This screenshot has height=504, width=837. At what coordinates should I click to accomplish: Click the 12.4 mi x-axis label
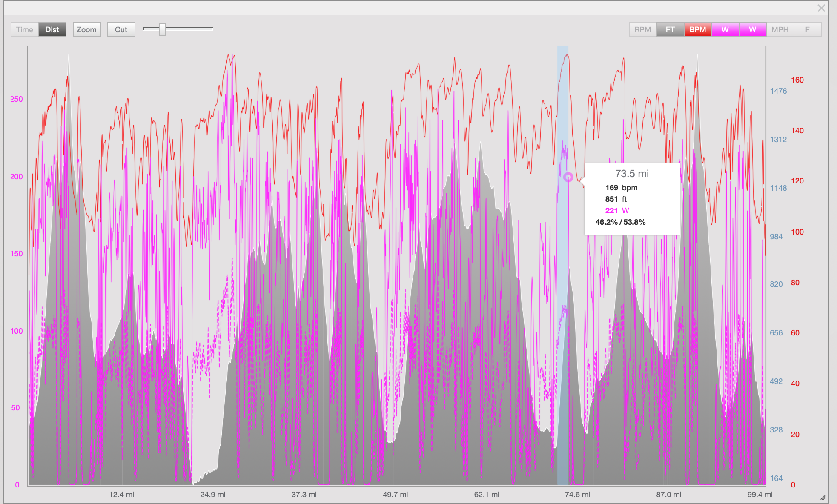coord(121,494)
